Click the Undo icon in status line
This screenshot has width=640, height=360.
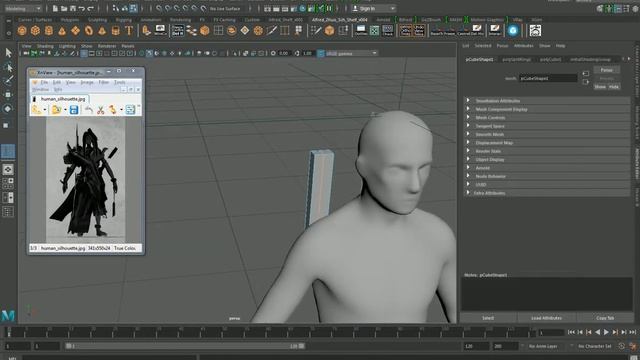(82, 8)
